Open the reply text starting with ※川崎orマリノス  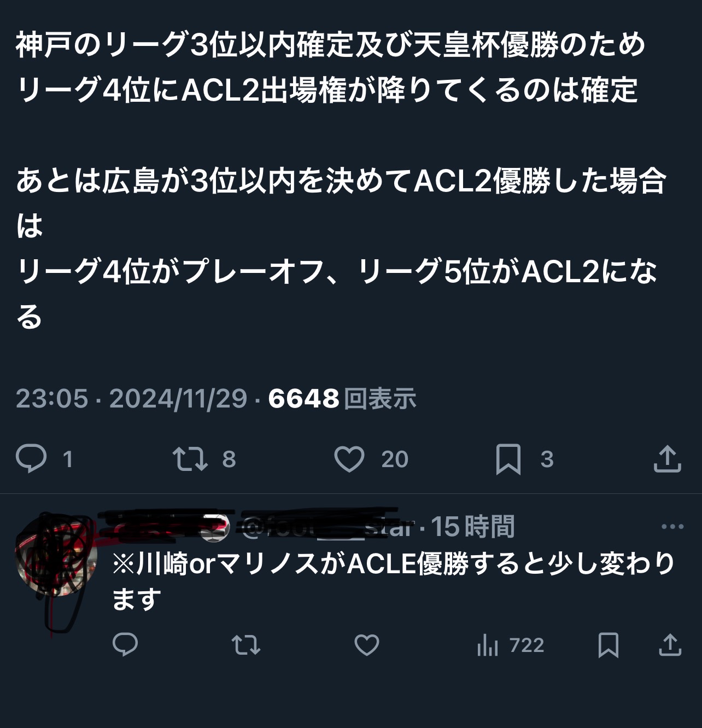pos(394,581)
